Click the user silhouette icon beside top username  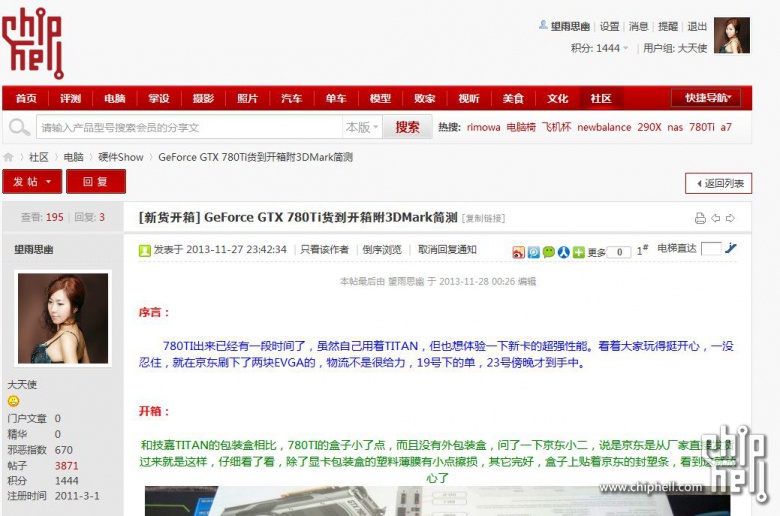point(543,25)
